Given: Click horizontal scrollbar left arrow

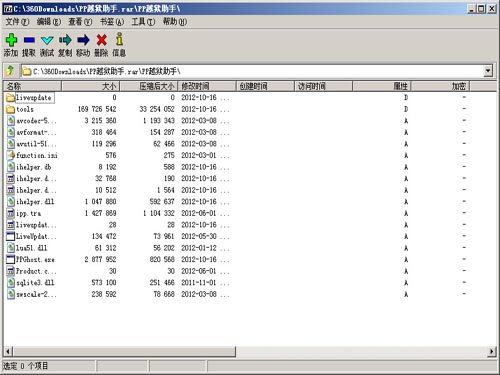Looking at the screenshot, I should click(8, 351).
